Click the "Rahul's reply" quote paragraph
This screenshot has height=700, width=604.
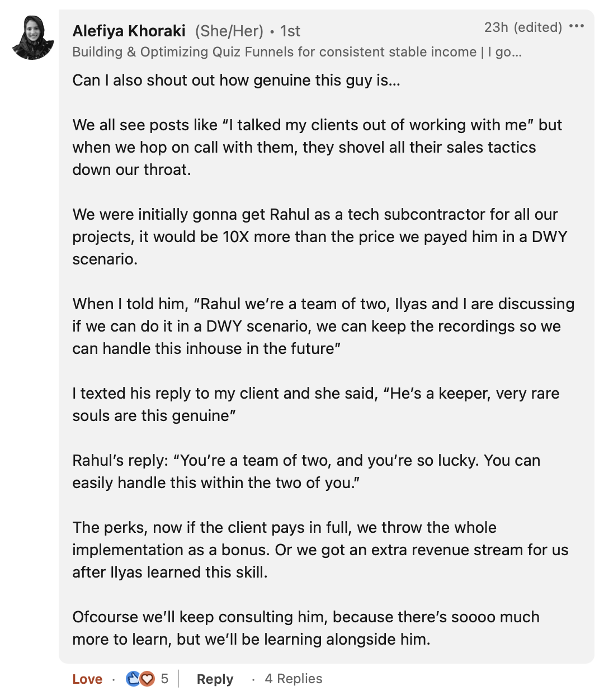[x=306, y=471]
